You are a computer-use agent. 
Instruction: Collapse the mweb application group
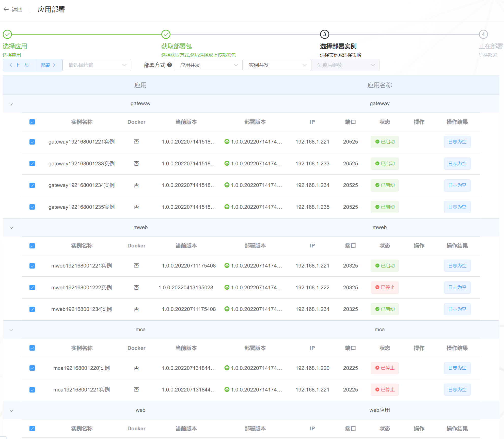[11, 228]
